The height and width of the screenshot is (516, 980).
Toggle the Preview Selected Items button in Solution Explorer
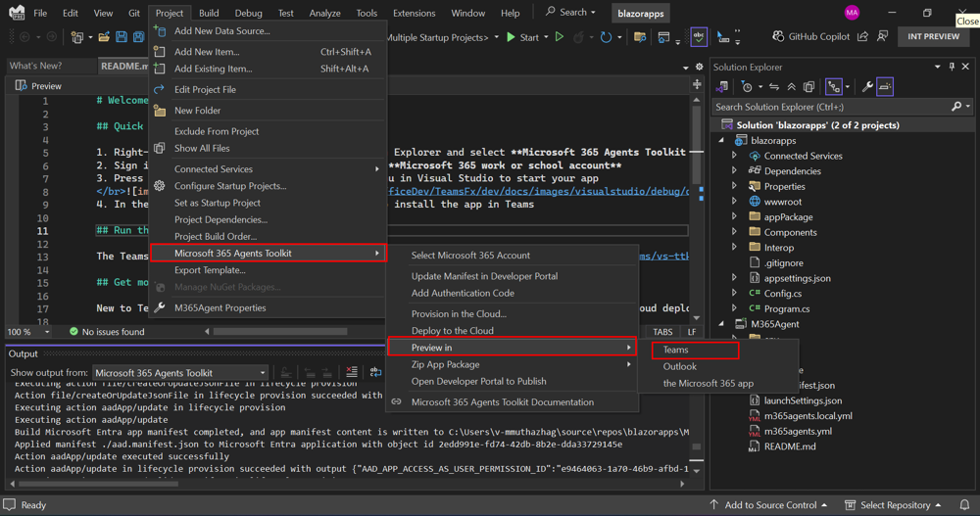[885, 87]
